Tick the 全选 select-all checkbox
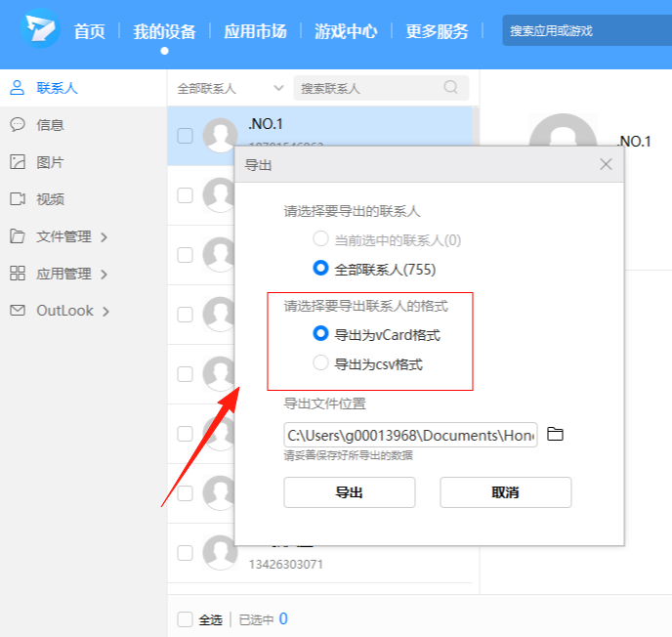672x637 pixels. click(x=186, y=619)
